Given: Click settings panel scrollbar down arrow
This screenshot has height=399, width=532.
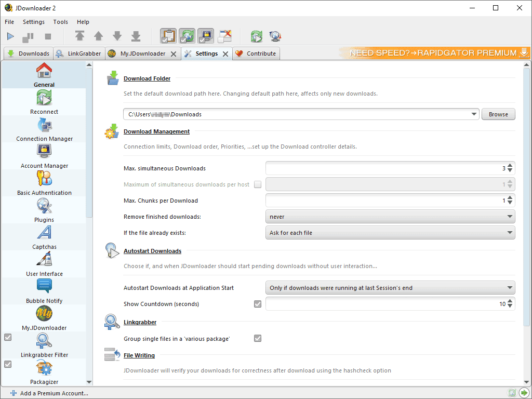Looking at the screenshot, I should point(527,382).
